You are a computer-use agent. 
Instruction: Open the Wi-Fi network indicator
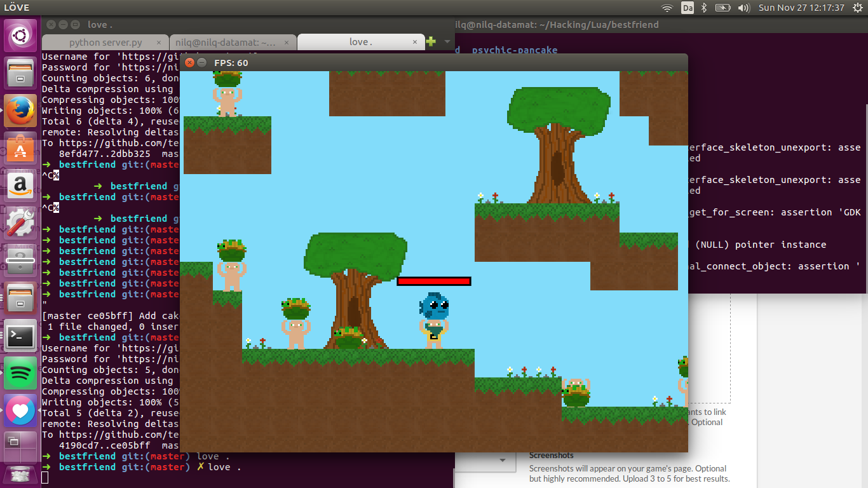[x=667, y=8]
